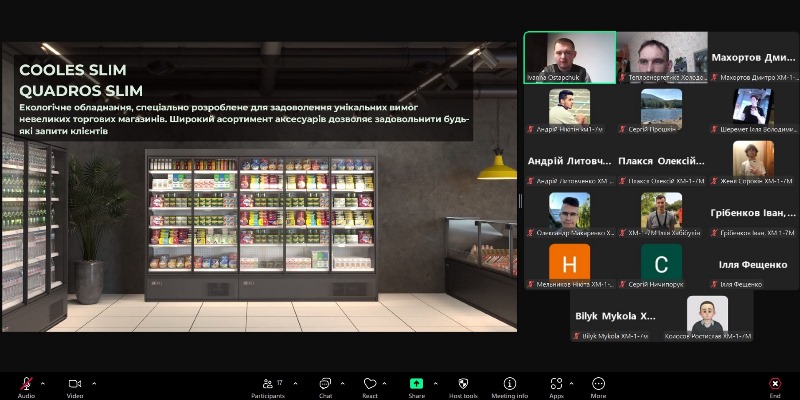This screenshot has height=400, width=800.
Task: Expand the arrow next to Chat
Action: [342, 383]
